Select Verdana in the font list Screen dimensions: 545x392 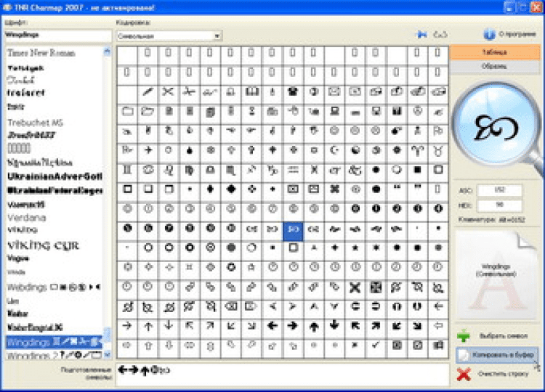click(x=27, y=218)
